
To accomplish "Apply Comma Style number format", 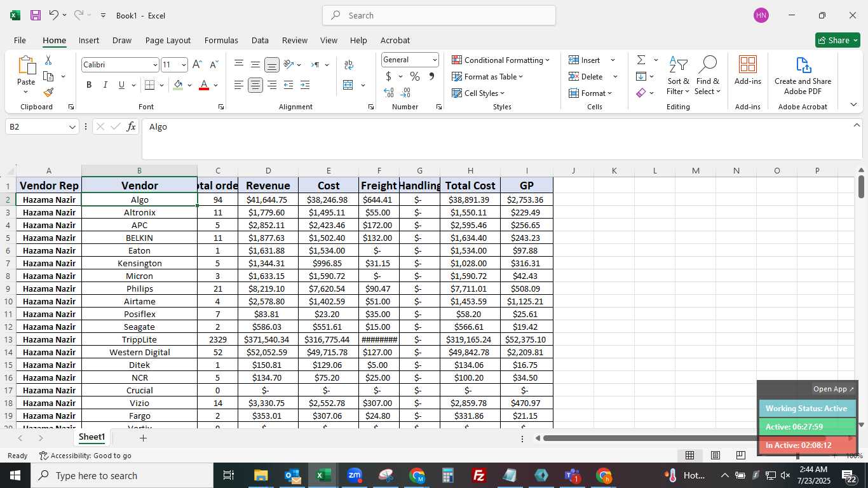I will point(431,76).
